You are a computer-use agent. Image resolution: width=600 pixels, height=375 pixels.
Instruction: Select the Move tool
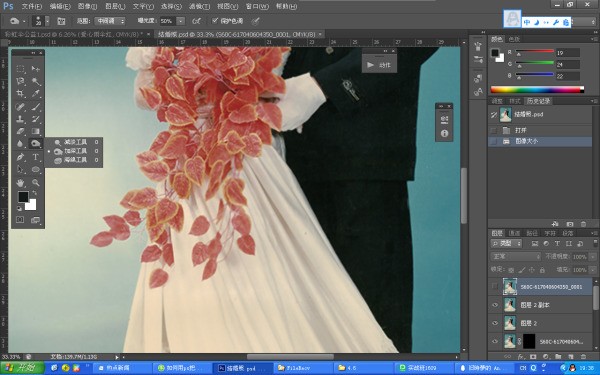tap(36, 69)
